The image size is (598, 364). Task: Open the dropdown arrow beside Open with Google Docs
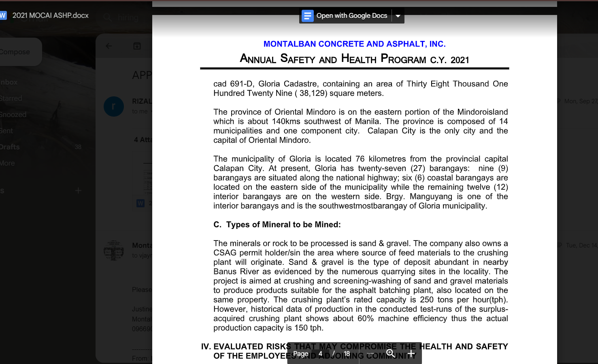coord(398,16)
